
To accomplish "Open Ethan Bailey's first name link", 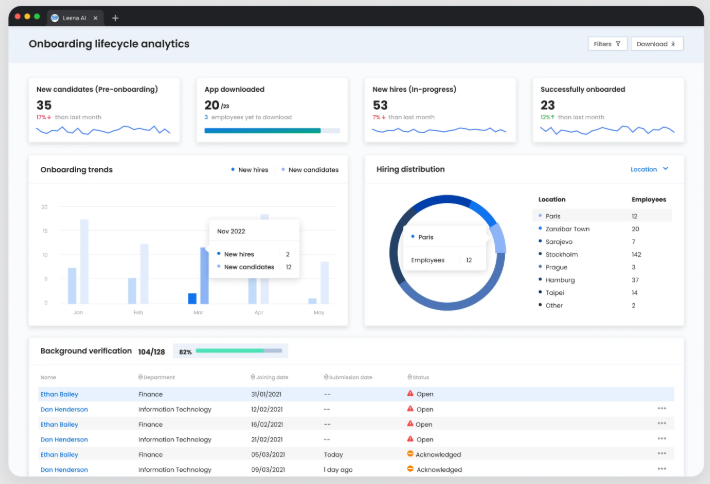I will (x=59, y=394).
